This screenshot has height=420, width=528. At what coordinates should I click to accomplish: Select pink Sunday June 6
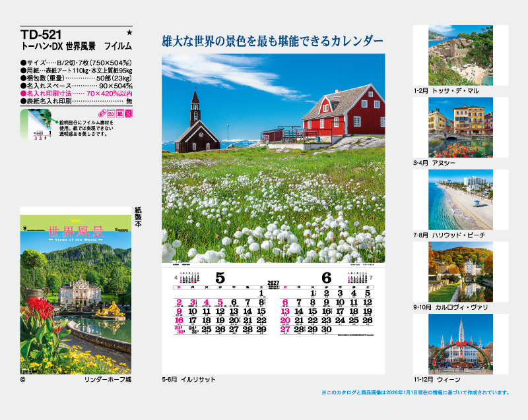point(285,302)
